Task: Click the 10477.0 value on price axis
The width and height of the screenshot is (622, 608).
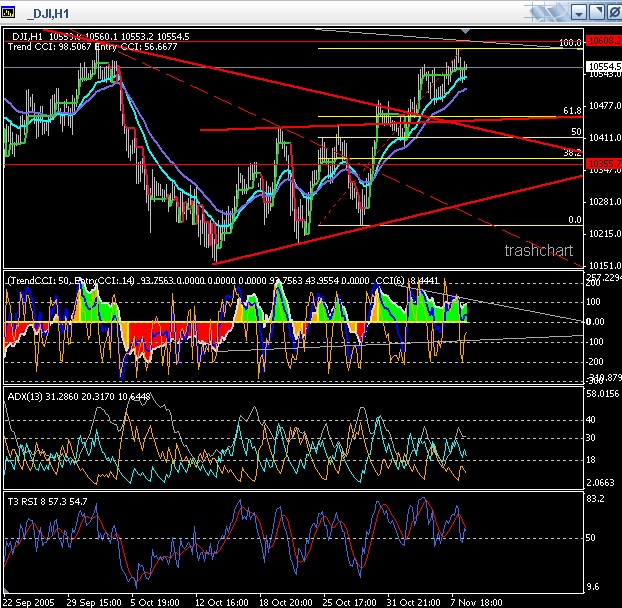Action: [602, 105]
